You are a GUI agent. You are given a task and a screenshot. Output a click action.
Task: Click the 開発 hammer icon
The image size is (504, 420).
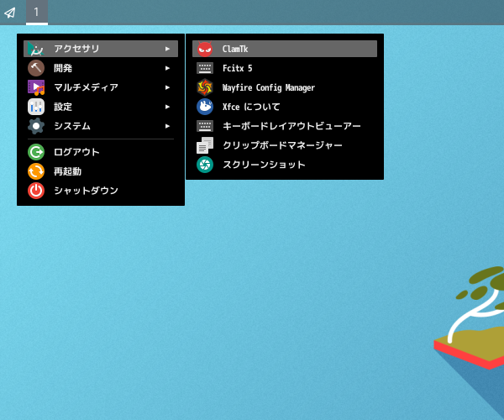pyautogui.click(x=35, y=68)
